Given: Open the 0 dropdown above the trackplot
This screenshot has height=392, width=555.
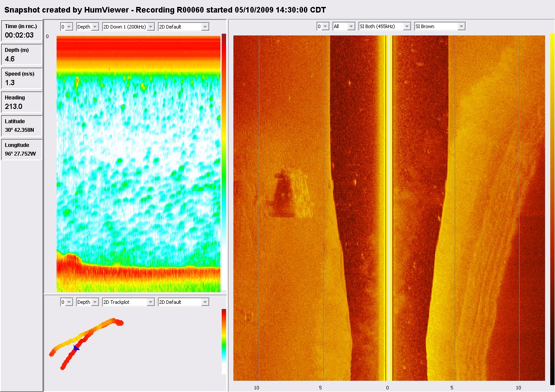Looking at the screenshot, I should (67, 302).
